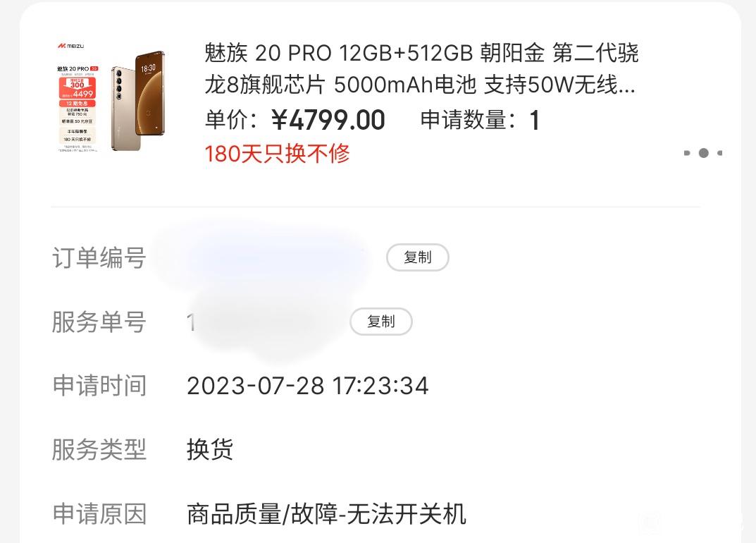This screenshot has width=756, height=543.
Task: Tap the 订单编号 label
Action: click(x=99, y=257)
